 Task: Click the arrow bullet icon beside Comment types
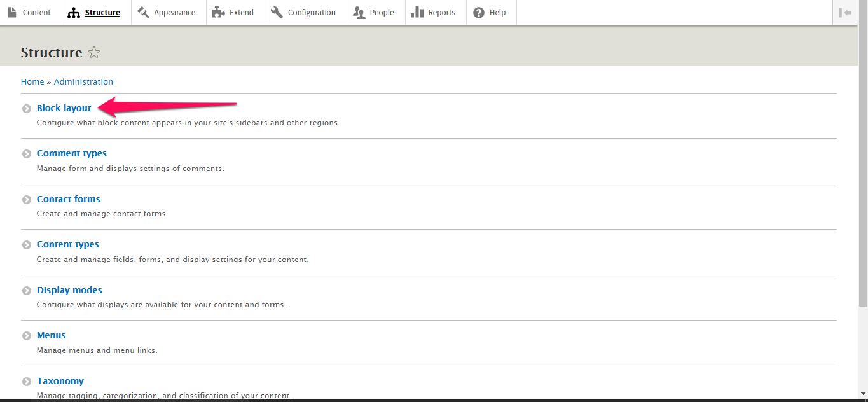point(27,154)
